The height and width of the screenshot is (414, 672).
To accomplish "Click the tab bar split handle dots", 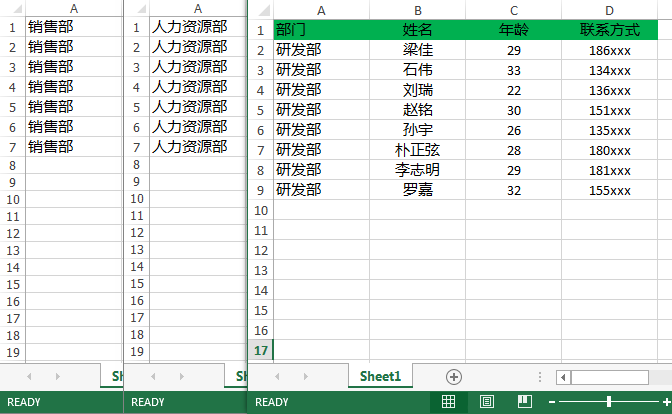I will coord(540,377).
